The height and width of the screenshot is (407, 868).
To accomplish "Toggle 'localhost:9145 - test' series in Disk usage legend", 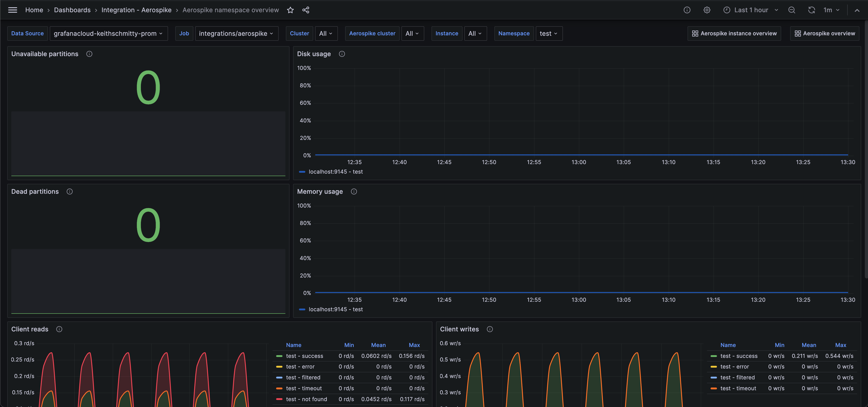I will click(x=335, y=172).
